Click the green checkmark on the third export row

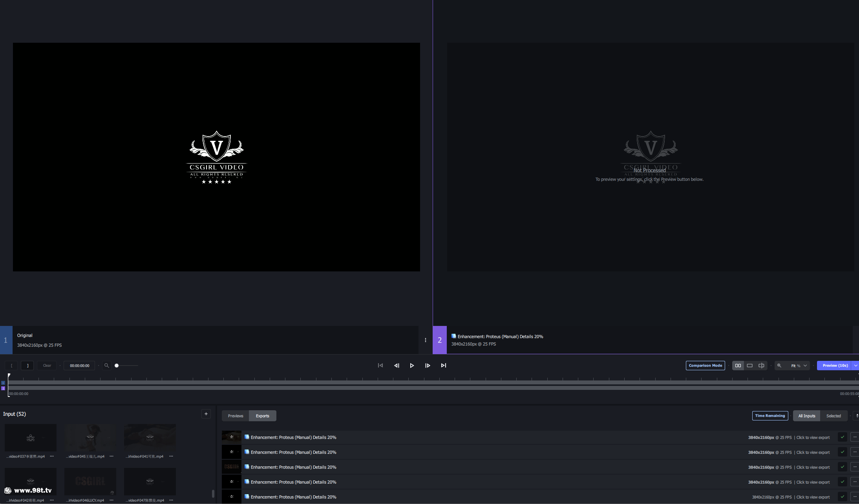click(843, 467)
